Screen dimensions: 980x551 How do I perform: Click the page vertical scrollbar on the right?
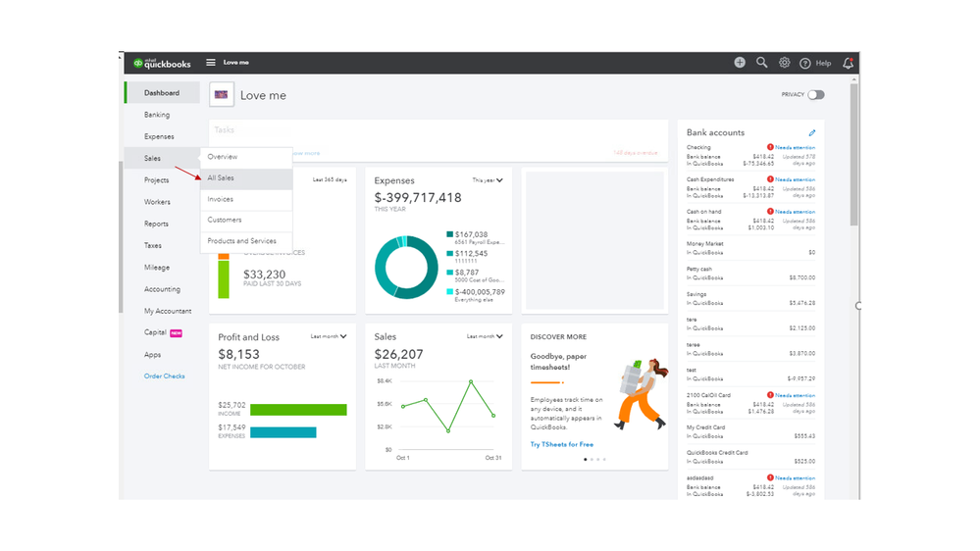coord(853,154)
